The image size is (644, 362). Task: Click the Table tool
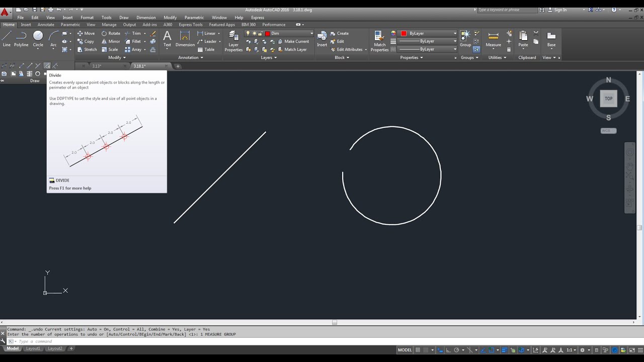[206, 49]
